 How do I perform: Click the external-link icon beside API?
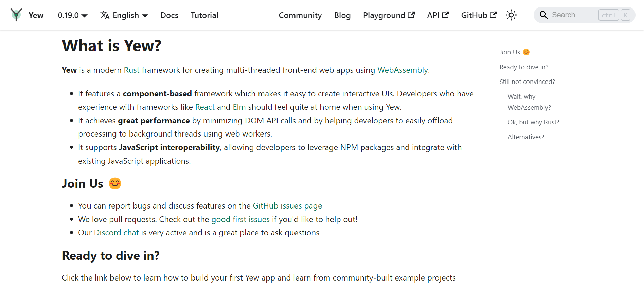pos(446,15)
